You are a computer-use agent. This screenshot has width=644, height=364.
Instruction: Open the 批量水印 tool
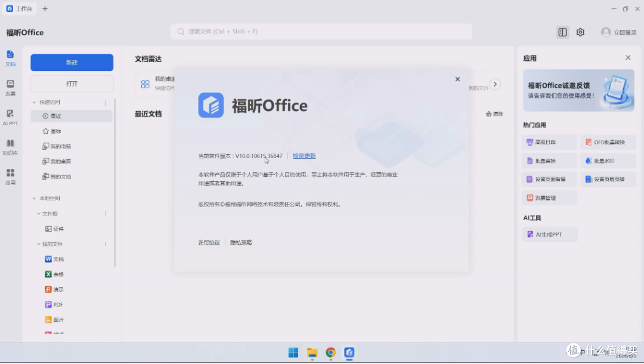tap(608, 161)
